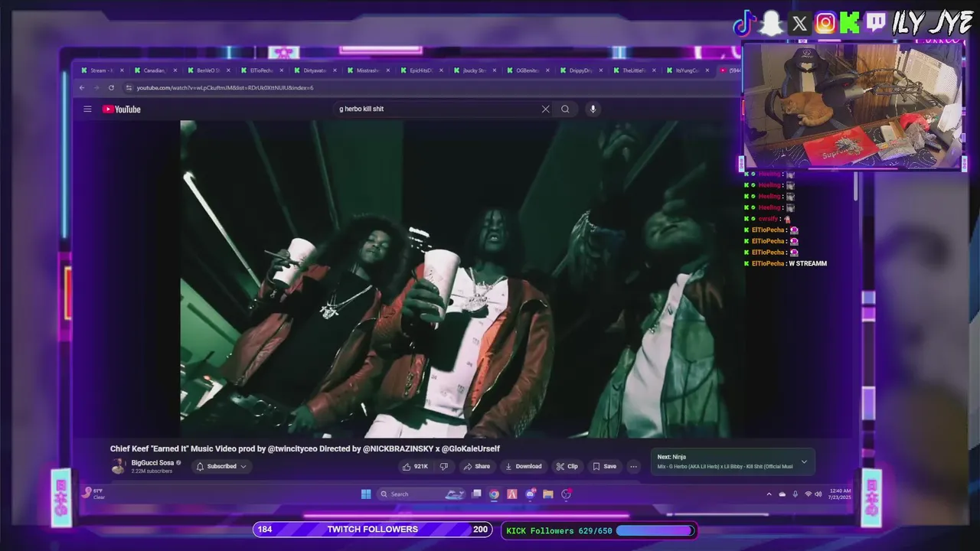Open File Explorer from the taskbar
Image resolution: width=980 pixels, height=551 pixels.
548,494
